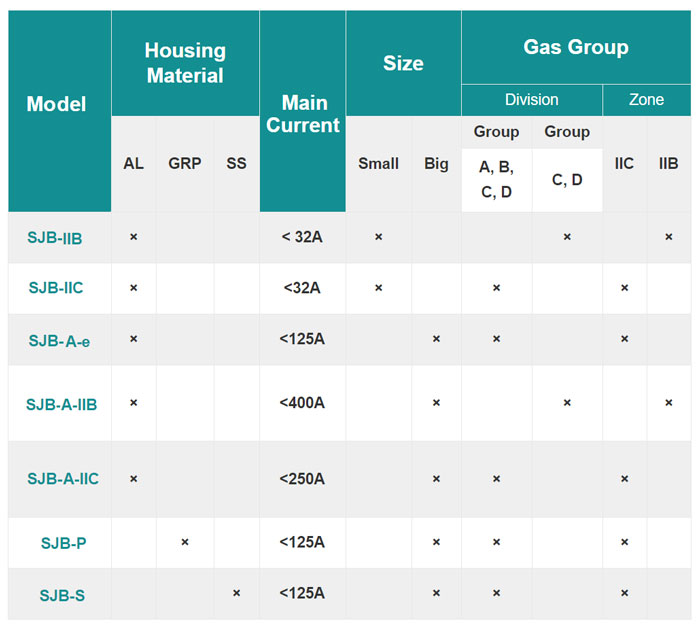Select the Division sub-header

(x=531, y=100)
